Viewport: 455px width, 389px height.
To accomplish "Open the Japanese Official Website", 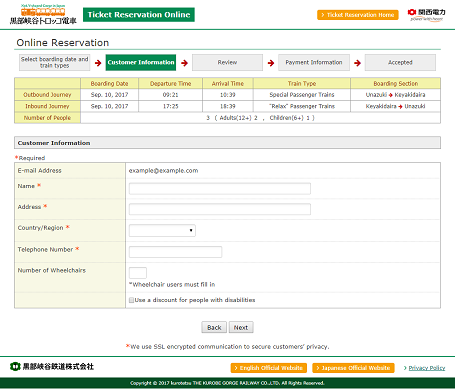I will click(x=353, y=368).
